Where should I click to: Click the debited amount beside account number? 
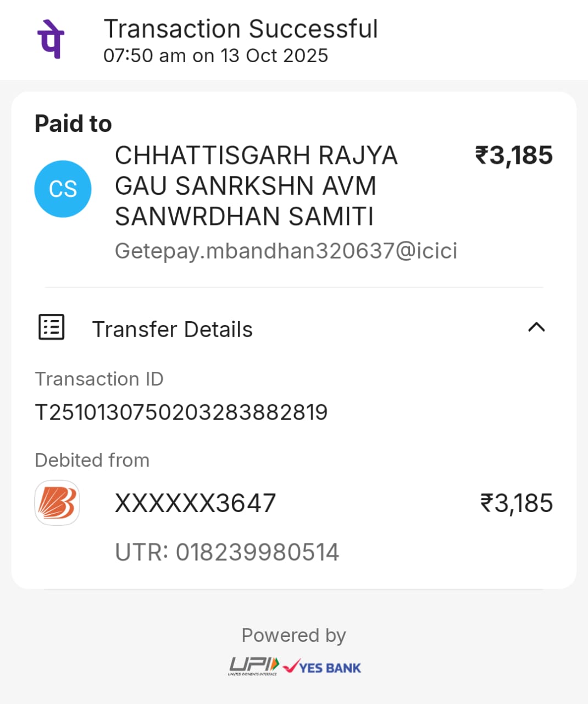coord(516,503)
